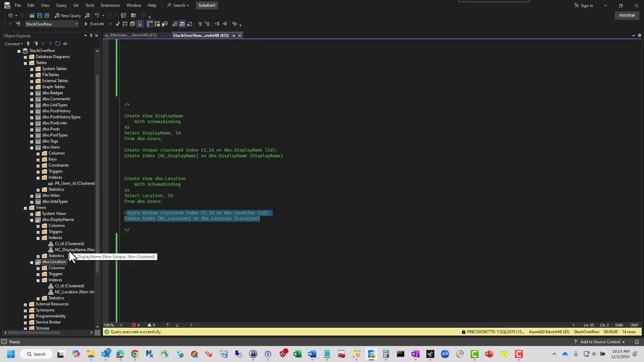Toggle Include Actual Execution Plan

point(150,24)
